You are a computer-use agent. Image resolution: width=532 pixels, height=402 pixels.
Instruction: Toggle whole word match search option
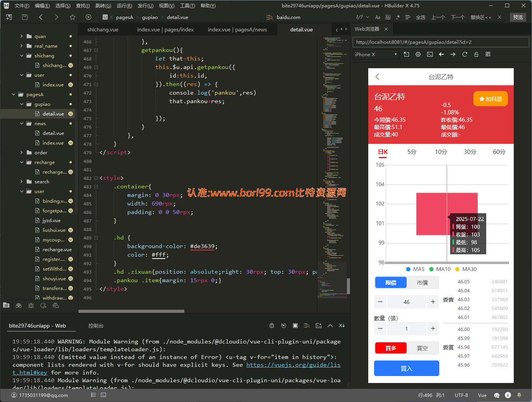[x=388, y=17]
